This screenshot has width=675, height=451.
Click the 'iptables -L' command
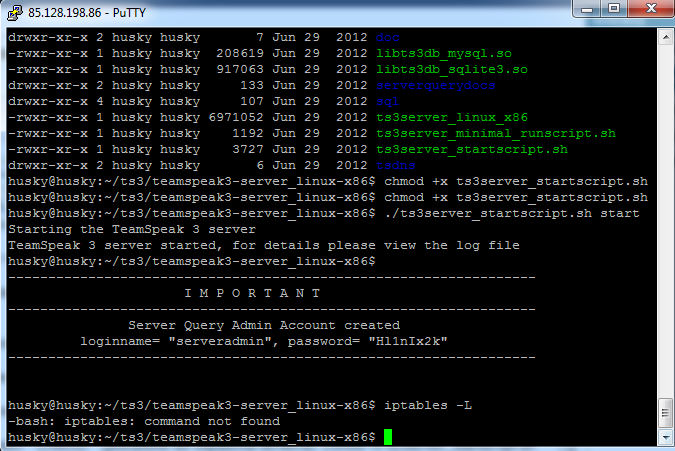(428, 405)
